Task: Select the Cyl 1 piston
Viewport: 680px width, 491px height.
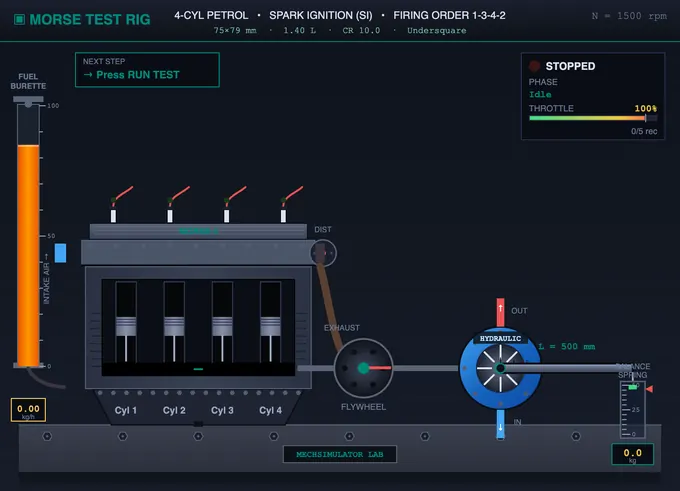Action: click(126, 326)
